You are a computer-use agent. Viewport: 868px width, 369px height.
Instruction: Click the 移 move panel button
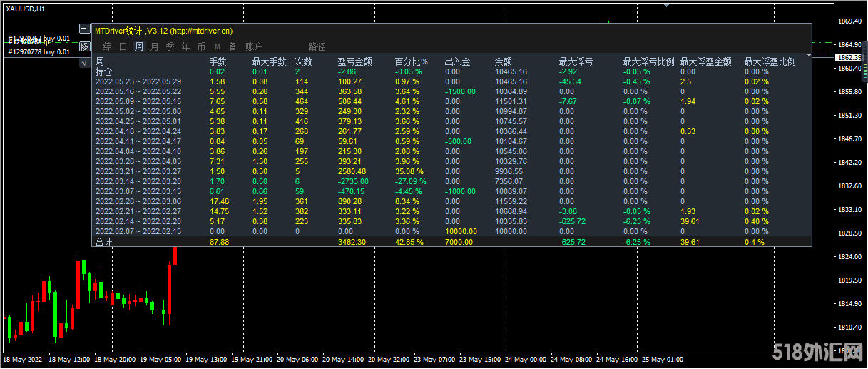[x=84, y=46]
